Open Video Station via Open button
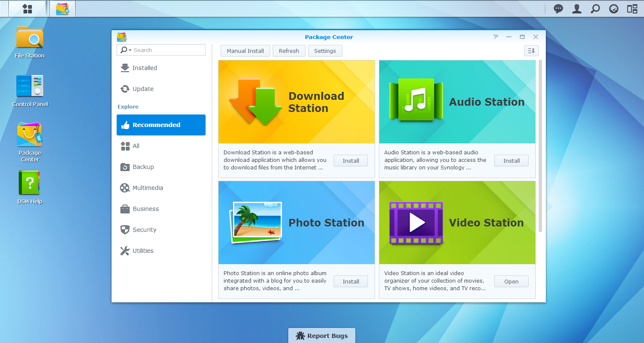The width and height of the screenshot is (644, 343). pyautogui.click(x=511, y=281)
